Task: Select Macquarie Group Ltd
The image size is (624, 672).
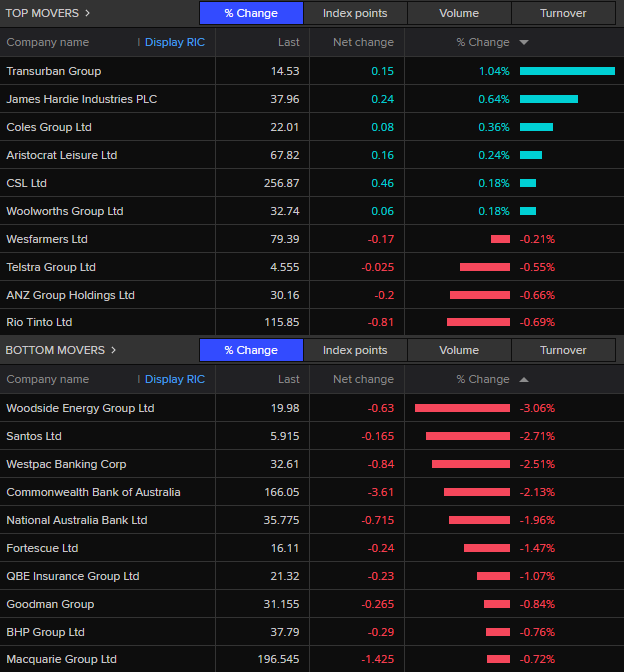Action: click(61, 659)
